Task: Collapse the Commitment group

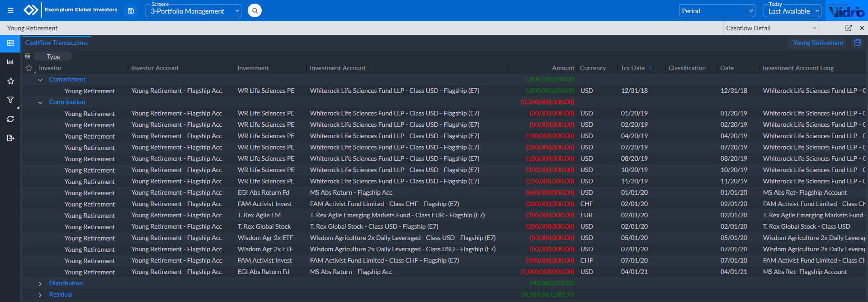Action: click(40, 80)
